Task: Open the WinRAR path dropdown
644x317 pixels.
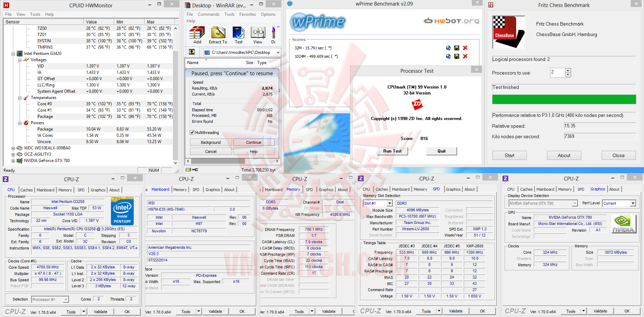Action: click(x=278, y=52)
